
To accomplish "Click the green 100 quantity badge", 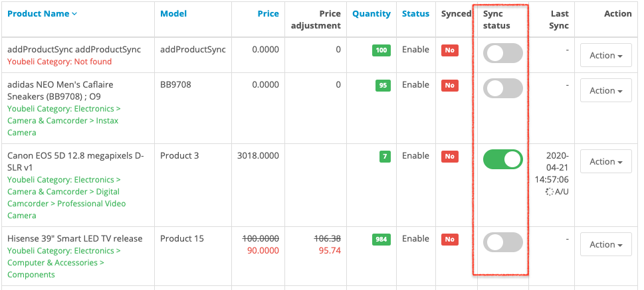I will pos(381,50).
